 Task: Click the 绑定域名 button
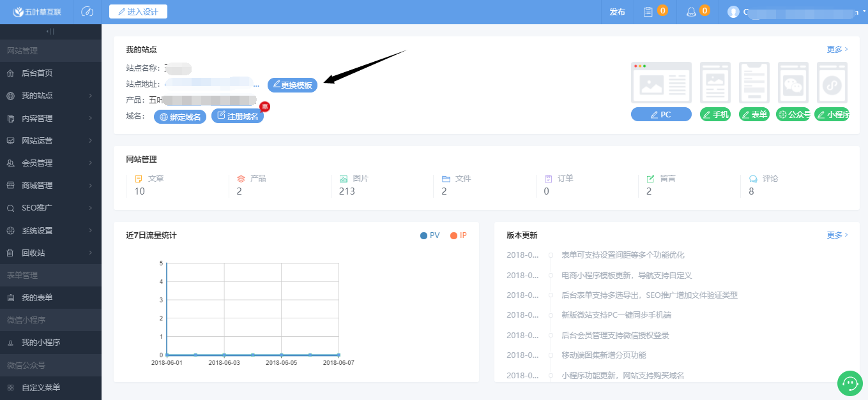(x=180, y=117)
